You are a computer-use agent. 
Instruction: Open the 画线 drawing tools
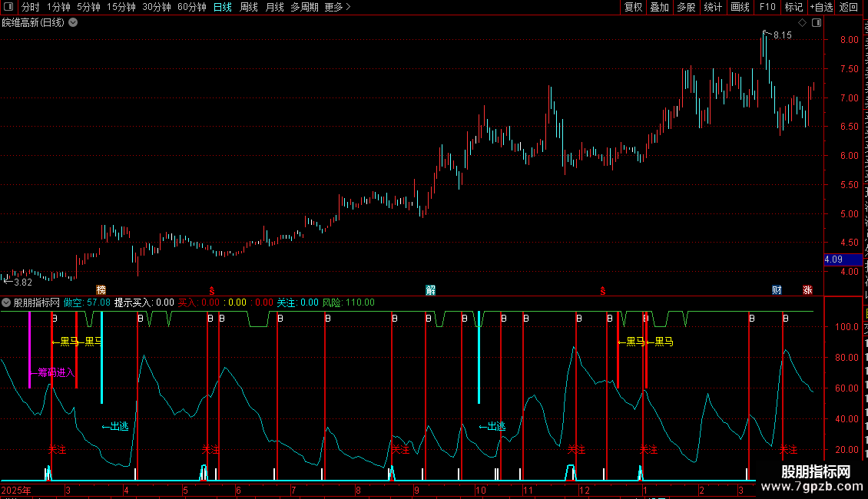click(740, 7)
